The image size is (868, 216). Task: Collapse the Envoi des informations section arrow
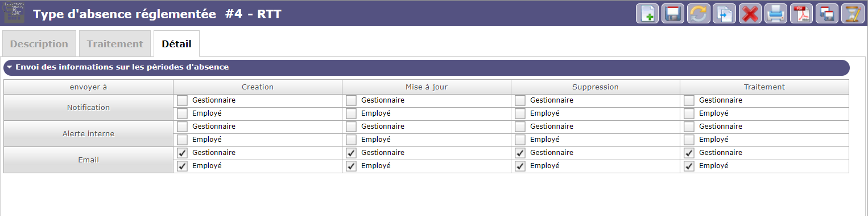(x=10, y=67)
